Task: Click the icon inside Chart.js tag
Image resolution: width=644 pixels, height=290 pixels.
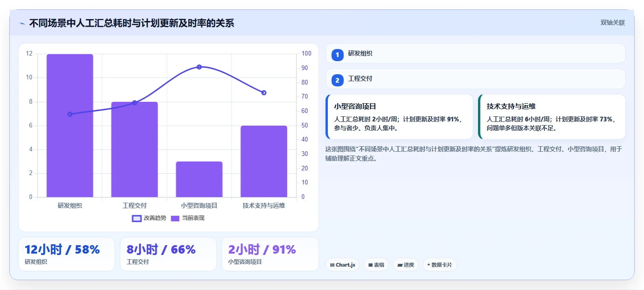Action: tap(332, 265)
